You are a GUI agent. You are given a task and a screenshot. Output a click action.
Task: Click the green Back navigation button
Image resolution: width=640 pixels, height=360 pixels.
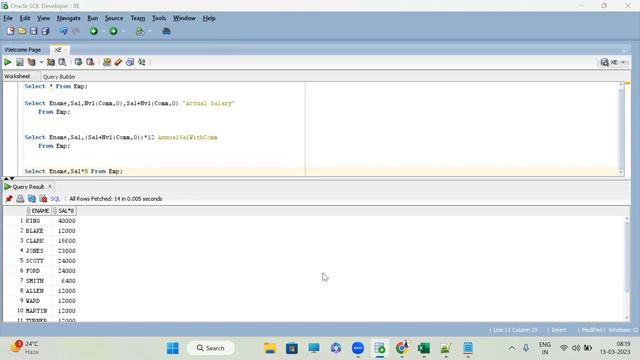pos(94,31)
